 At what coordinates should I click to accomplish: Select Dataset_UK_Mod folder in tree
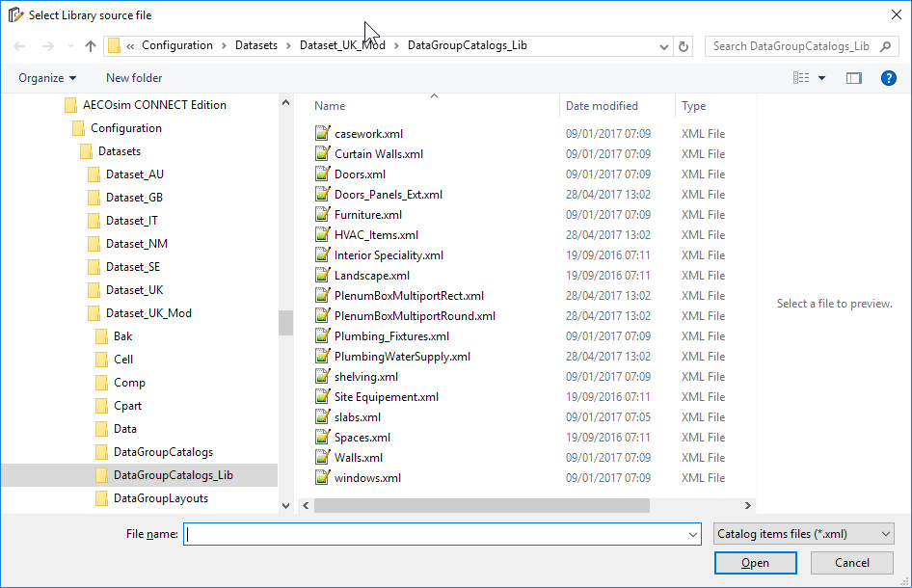pos(140,313)
